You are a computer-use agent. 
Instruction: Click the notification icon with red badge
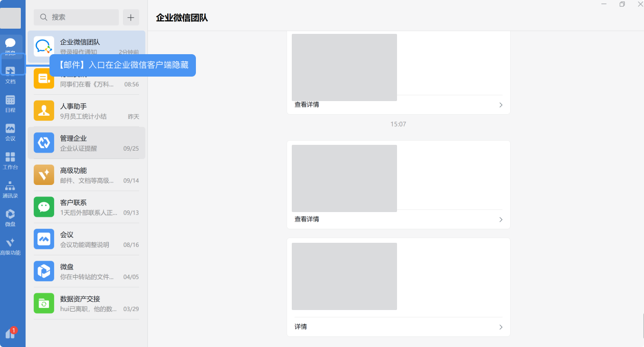10,333
